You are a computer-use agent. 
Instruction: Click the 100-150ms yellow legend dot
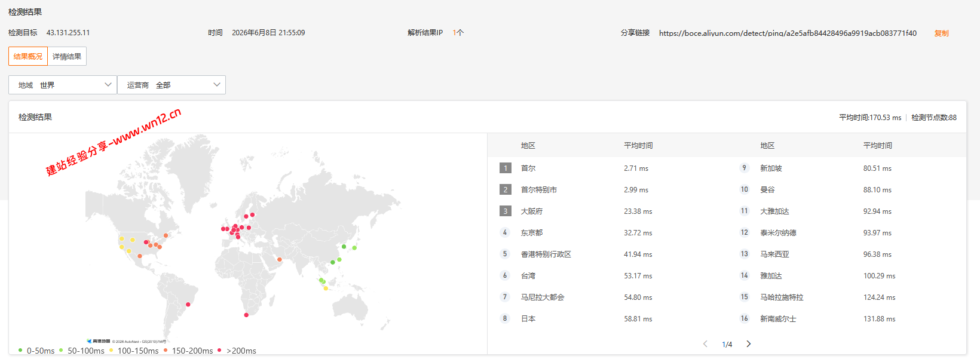tap(111, 350)
